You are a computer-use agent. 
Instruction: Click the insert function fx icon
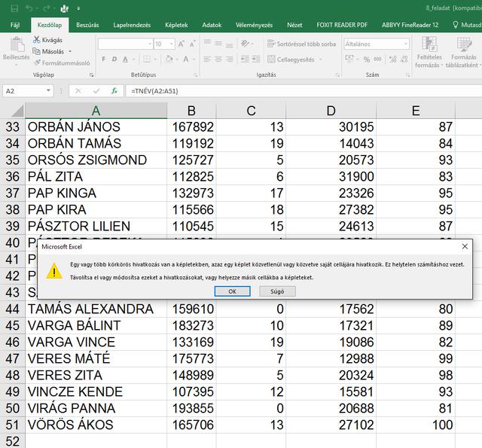pyautogui.click(x=114, y=91)
